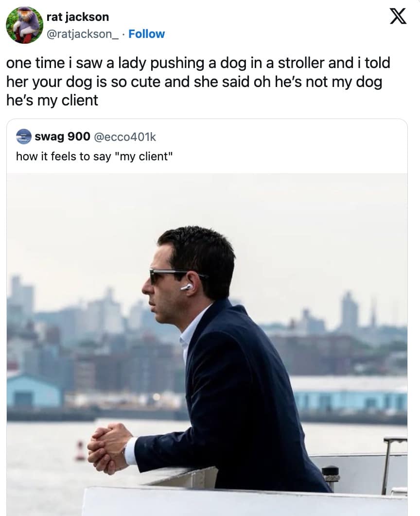Follow the @ratjackson_ account

coord(146,34)
